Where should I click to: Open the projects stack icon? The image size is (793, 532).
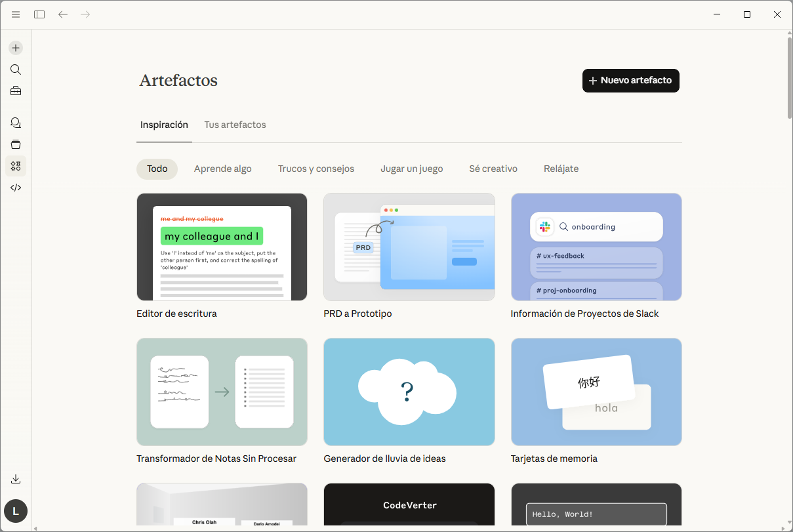(16, 144)
